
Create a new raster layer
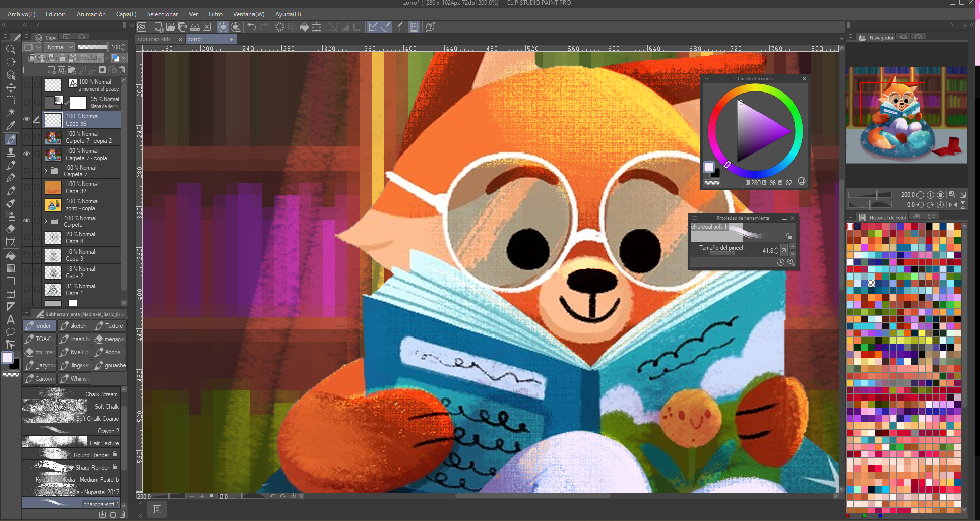tap(51, 70)
